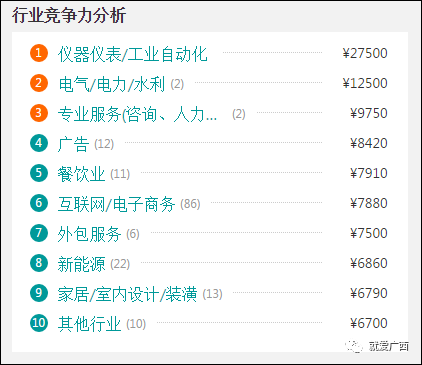Screen dimensions: 422x365
Task: Open 家居/室内设计/装潢 industry link
Action: pos(127,294)
